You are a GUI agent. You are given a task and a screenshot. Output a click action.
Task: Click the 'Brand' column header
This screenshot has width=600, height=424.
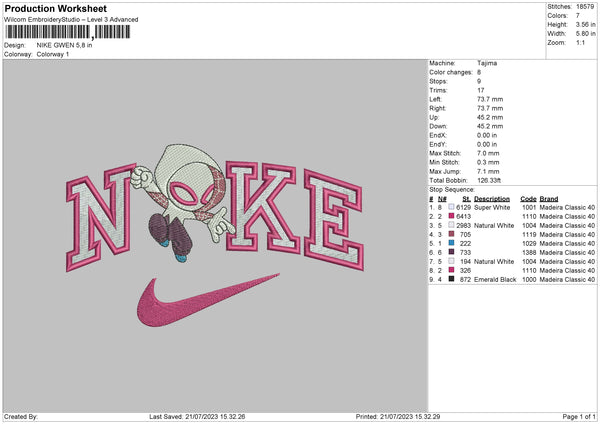[549, 199]
